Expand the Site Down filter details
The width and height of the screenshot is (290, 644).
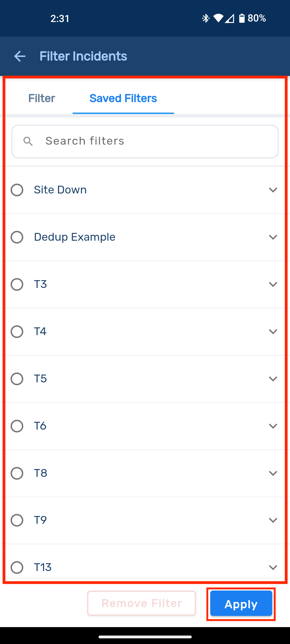tap(273, 190)
